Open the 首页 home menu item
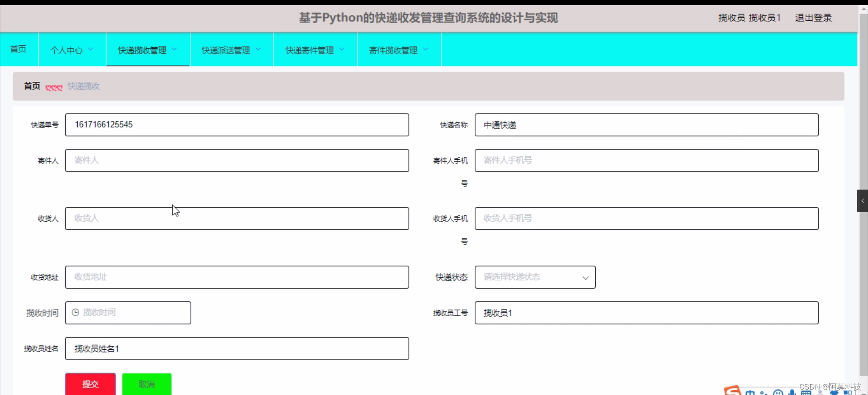 [x=19, y=49]
